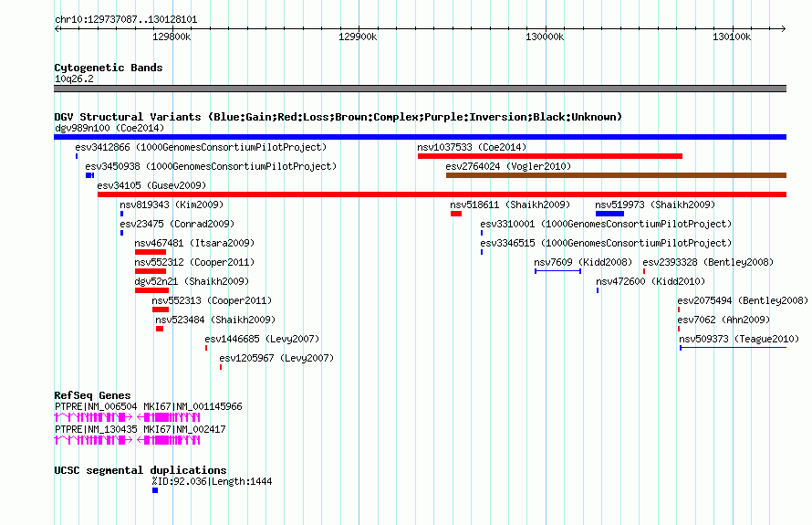The height and width of the screenshot is (525, 812).
Task: Open nsv518611 (Shaikh2009) variant
Action: click(x=510, y=205)
